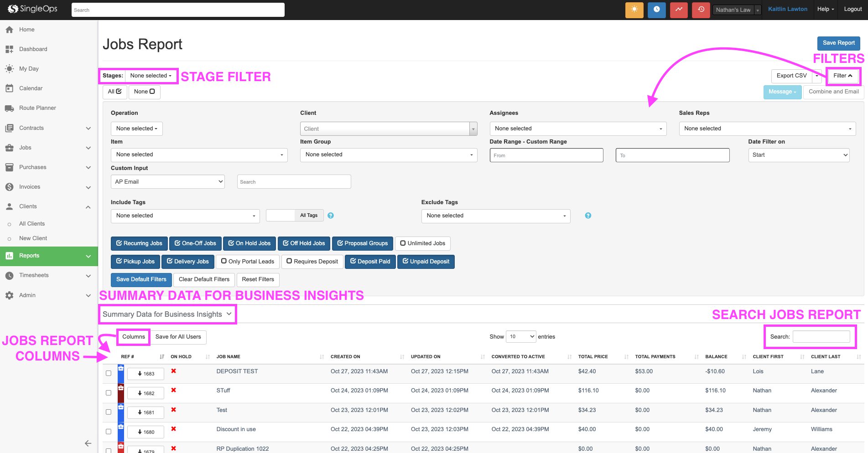Click the orange sun icon in top bar
This screenshot has width=868, height=453.
634,10
